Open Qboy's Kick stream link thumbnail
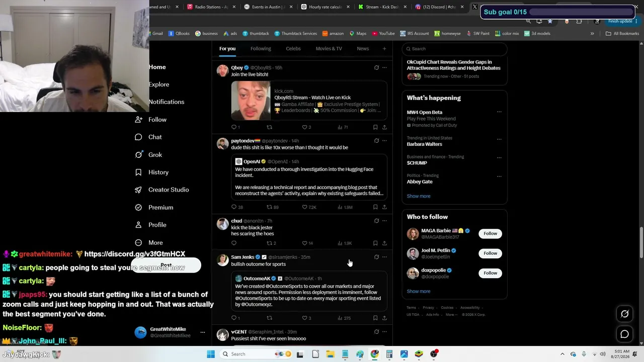Viewport: 644px width, 362px height. 251,101
